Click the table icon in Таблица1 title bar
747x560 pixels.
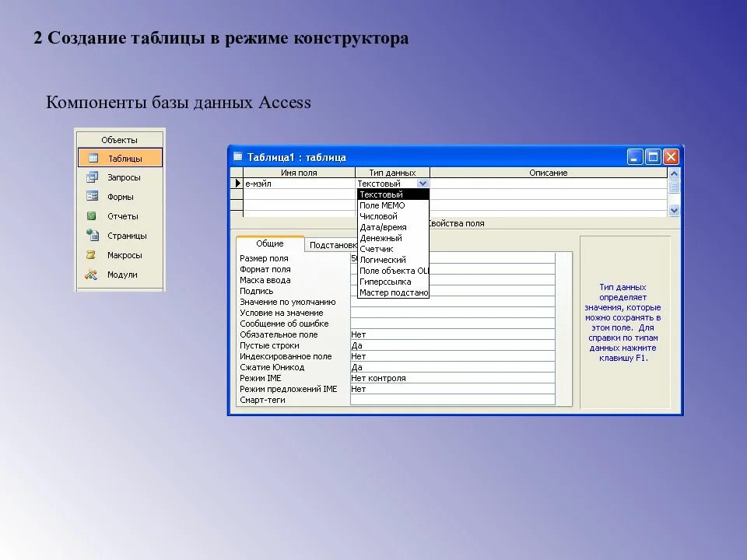(238, 156)
